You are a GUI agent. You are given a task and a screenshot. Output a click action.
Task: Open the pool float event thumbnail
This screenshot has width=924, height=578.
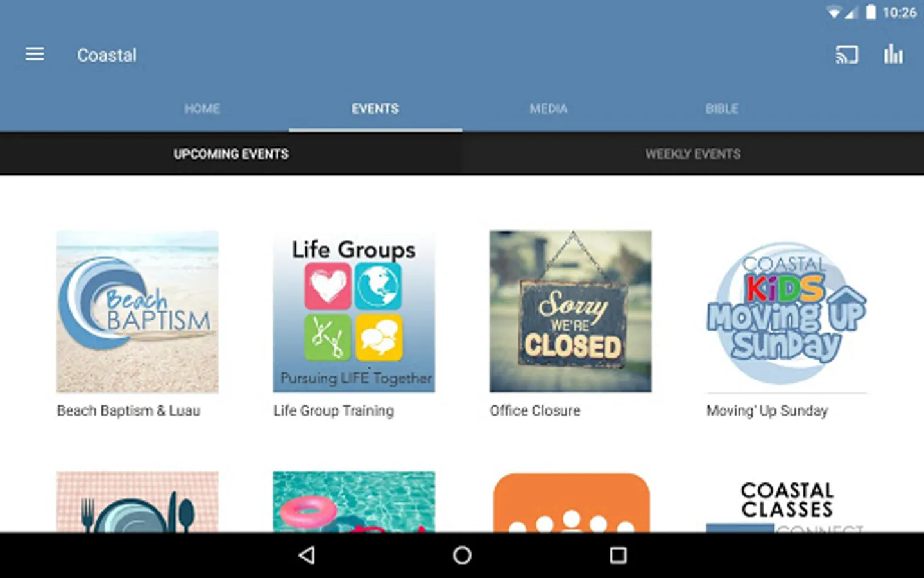coord(354,502)
